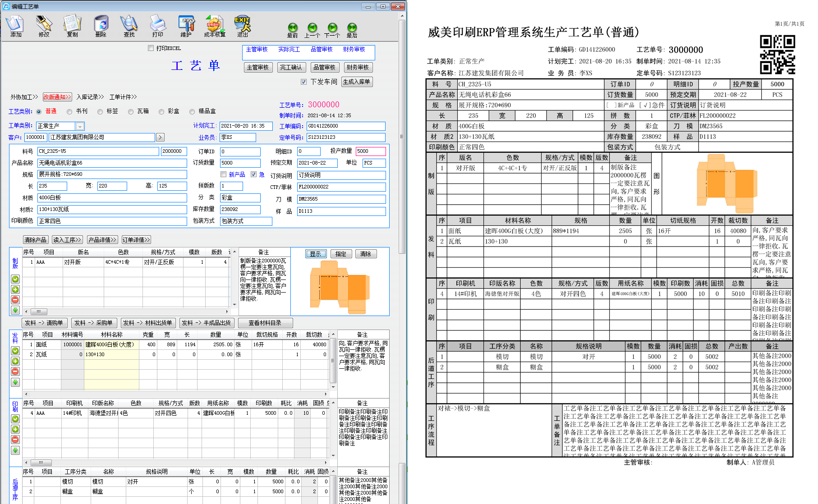Select the 彩盒 radio button
818x504 pixels.
tap(161, 111)
